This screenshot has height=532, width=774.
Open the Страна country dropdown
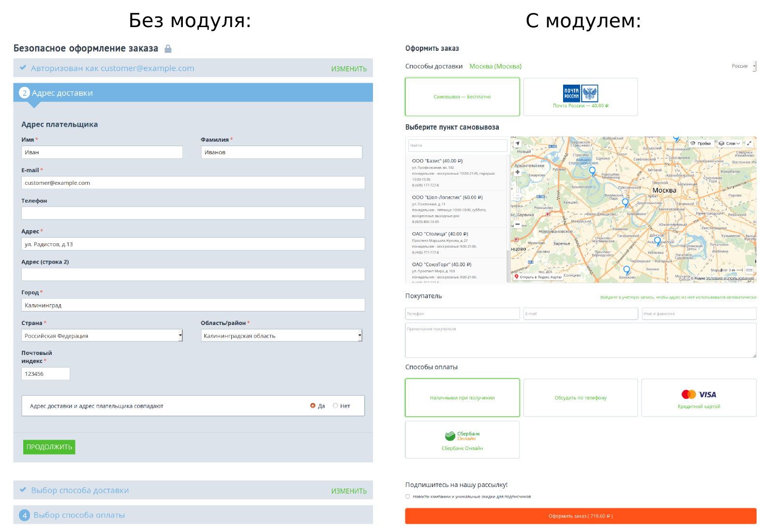(x=102, y=336)
